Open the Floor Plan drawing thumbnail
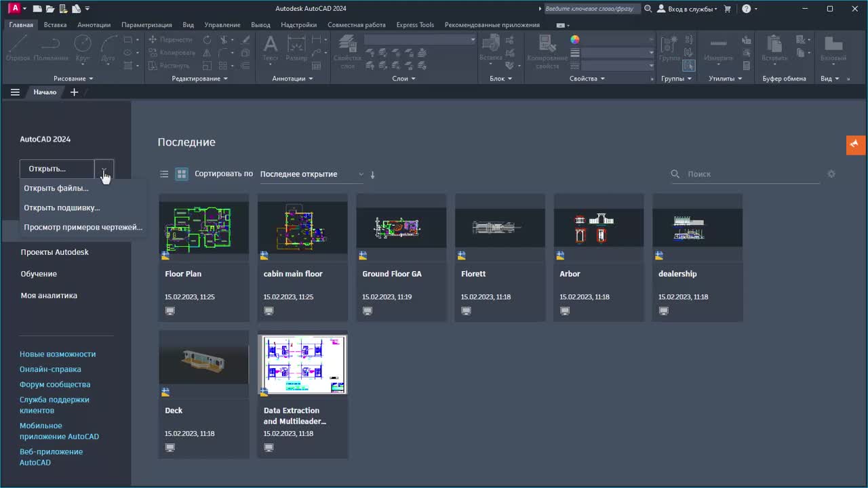This screenshot has width=868, height=488. click(x=203, y=229)
